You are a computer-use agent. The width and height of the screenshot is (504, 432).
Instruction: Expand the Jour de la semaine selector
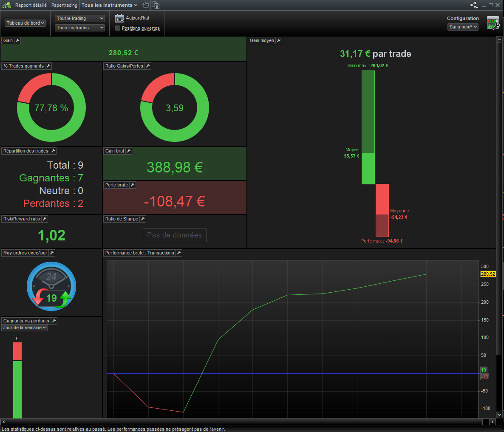pyautogui.click(x=24, y=328)
